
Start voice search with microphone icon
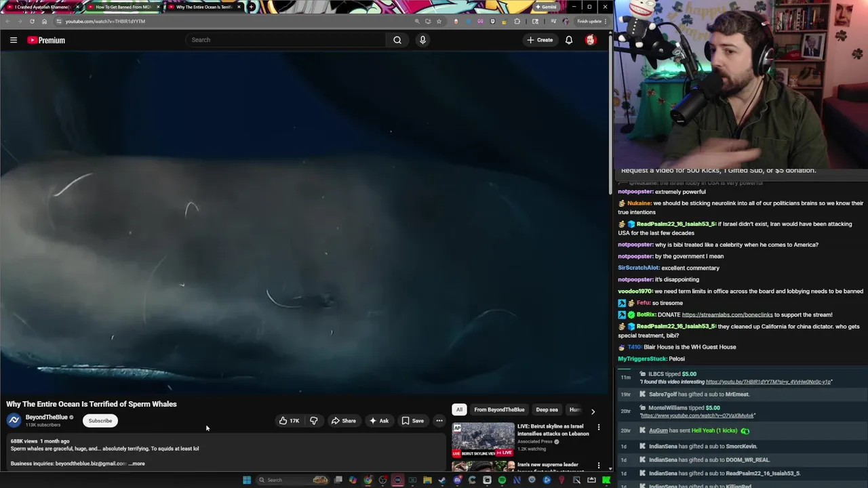click(x=422, y=40)
